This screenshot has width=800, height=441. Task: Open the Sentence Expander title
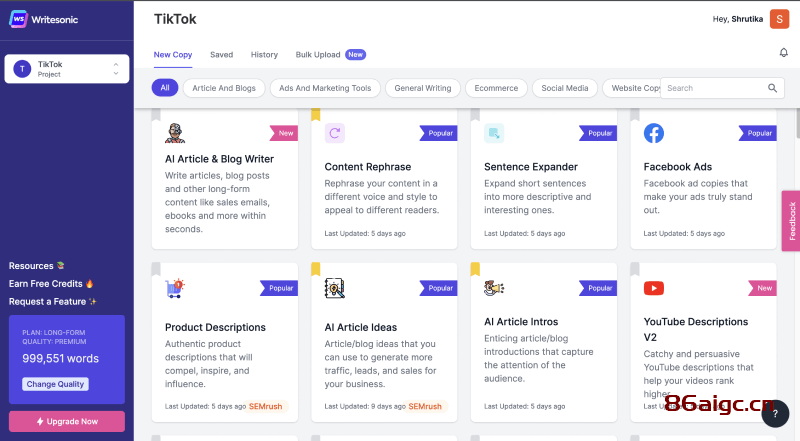(x=531, y=167)
